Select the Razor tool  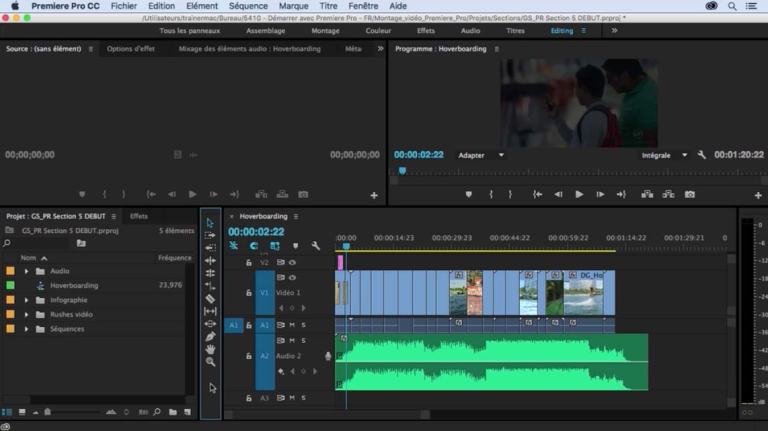[210, 299]
